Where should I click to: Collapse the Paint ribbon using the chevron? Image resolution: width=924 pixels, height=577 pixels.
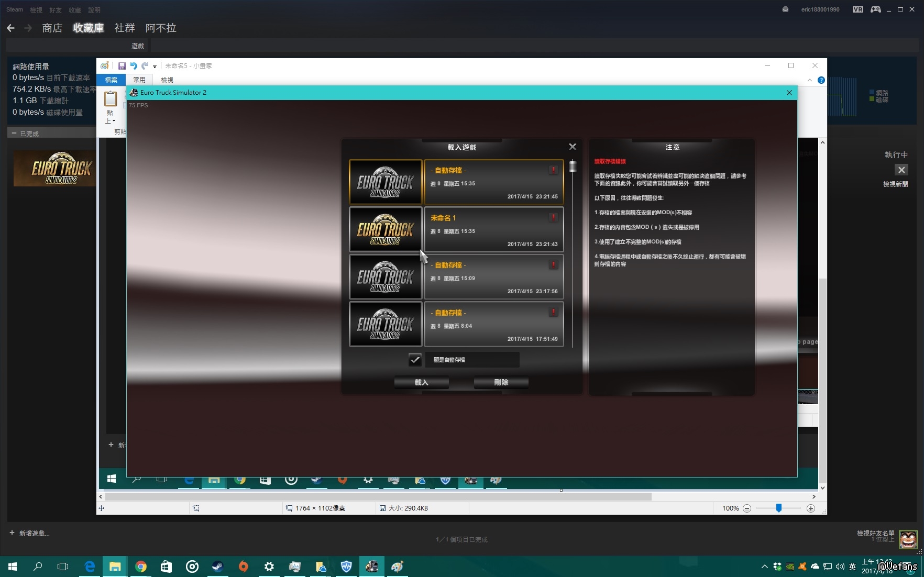coord(809,80)
